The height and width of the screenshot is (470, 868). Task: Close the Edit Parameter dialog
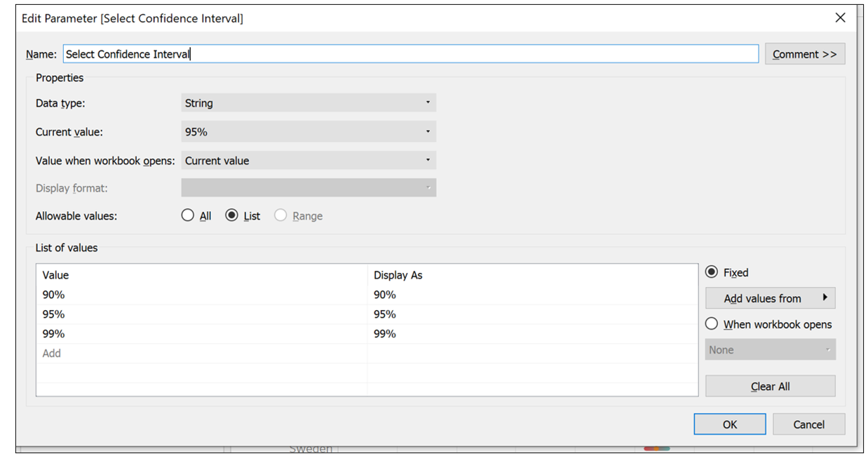click(x=840, y=18)
